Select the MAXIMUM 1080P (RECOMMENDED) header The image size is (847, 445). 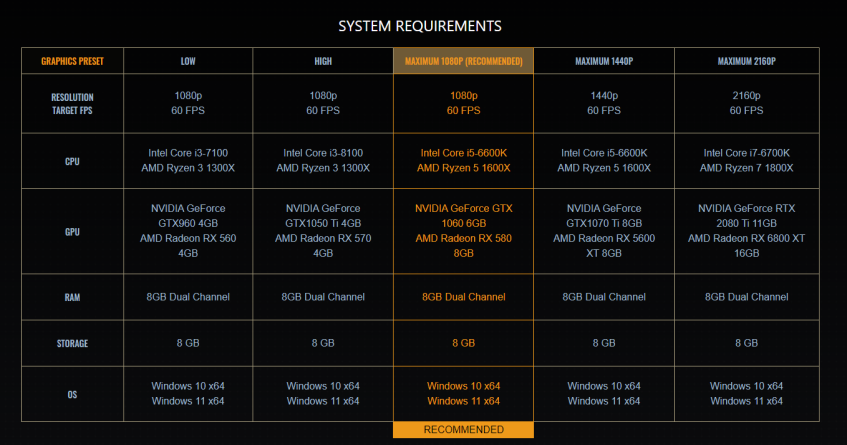click(x=463, y=61)
